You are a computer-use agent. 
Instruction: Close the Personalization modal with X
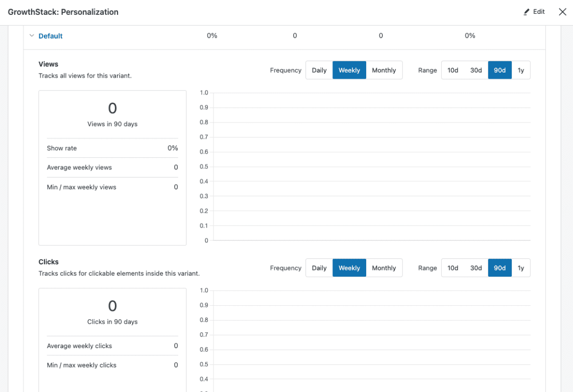(x=562, y=12)
